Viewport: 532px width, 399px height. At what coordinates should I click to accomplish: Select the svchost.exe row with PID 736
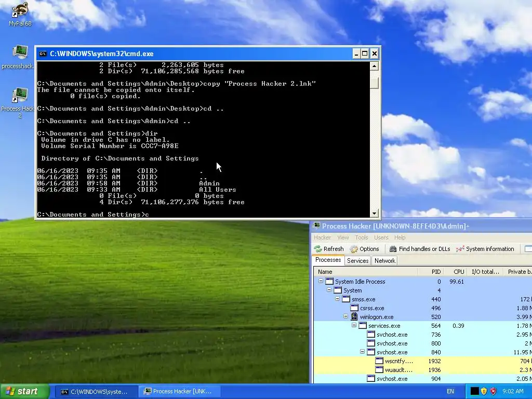[x=423, y=335]
